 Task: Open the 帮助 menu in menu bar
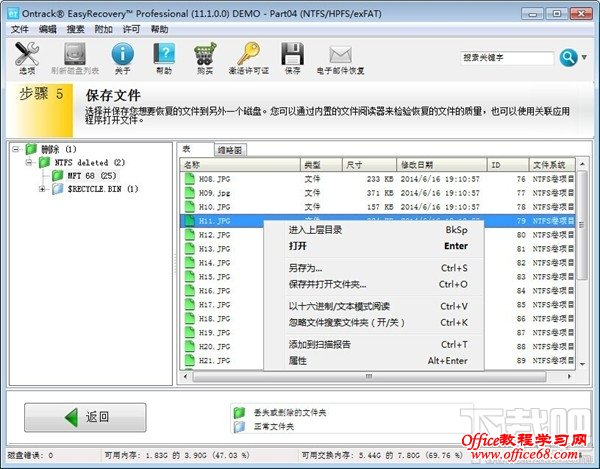pyautogui.click(x=159, y=29)
